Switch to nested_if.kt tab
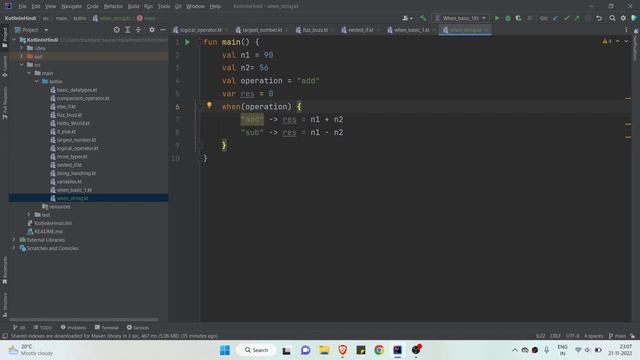 (361, 30)
